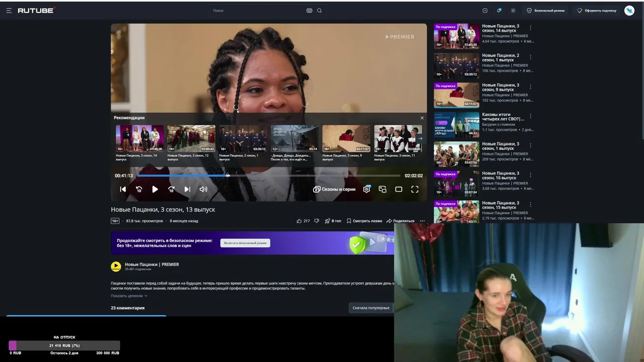This screenshot has width=644, height=362.
Task: Expand description Показать целиком
Action: pos(129,296)
